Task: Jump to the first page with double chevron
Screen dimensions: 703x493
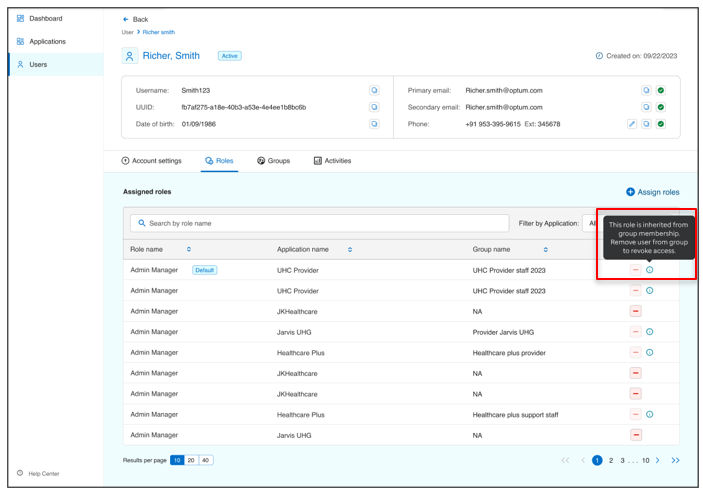Action: tap(565, 460)
